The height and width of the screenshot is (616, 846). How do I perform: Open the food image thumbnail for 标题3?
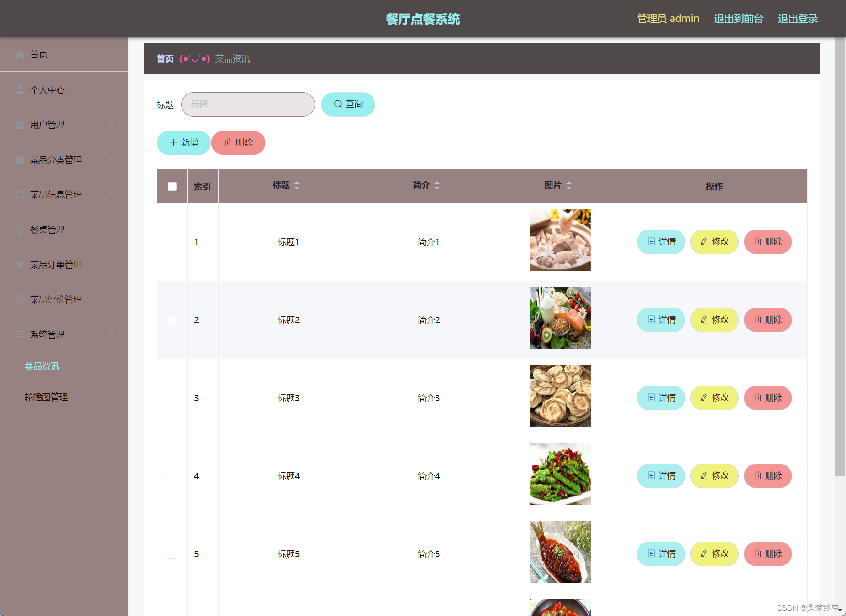560,396
